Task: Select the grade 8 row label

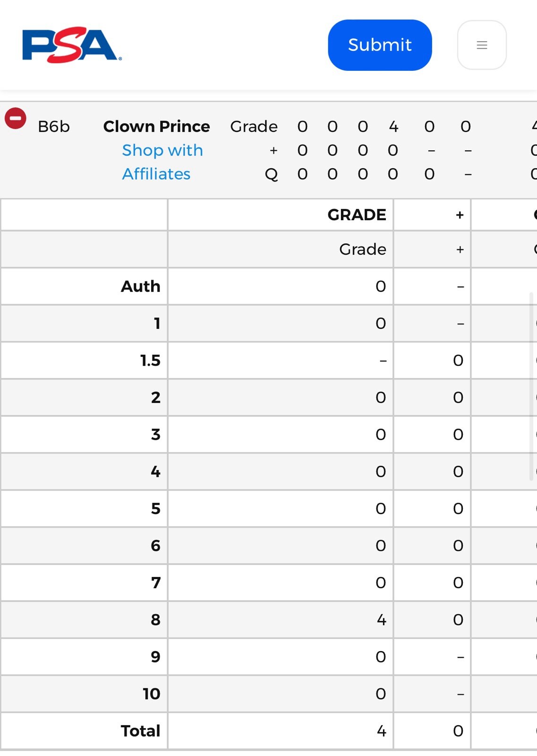Action: 155,619
